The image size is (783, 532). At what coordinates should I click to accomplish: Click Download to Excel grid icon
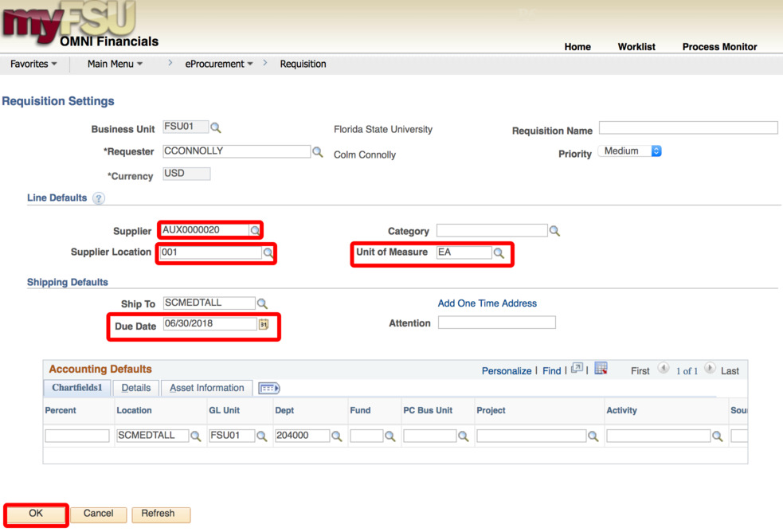[x=601, y=368]
